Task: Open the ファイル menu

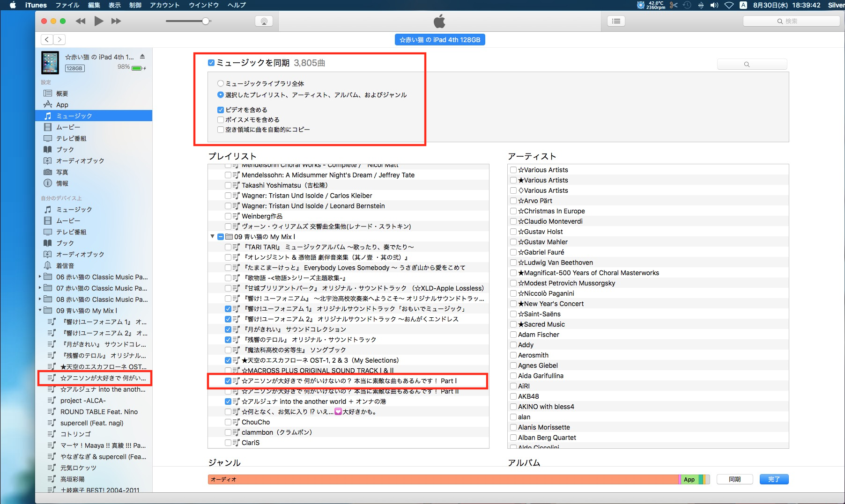Action: click(67, 5)
